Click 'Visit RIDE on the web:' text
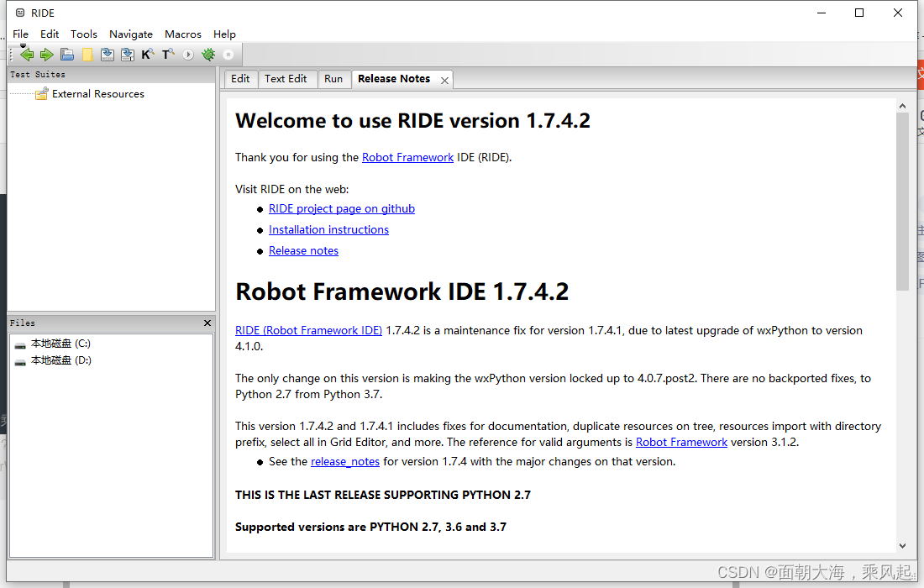Image resolution: width=924 pixels, height=588 pixels. [x=291, y=189]
